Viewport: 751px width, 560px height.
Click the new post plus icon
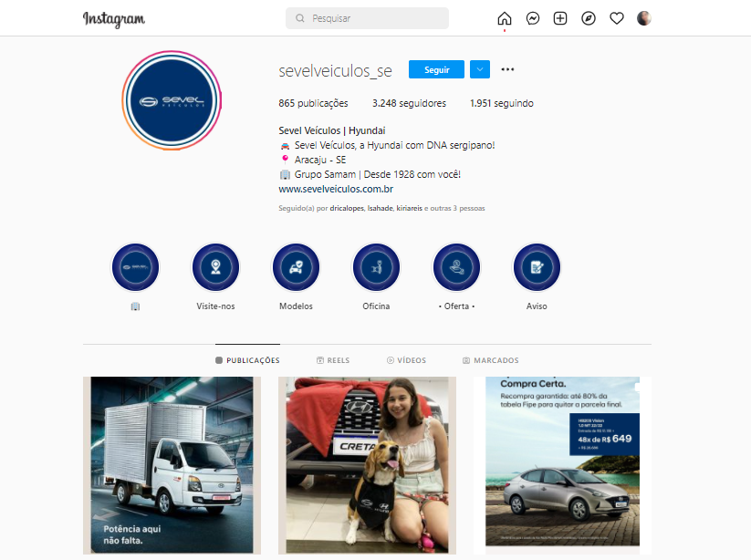pyautogui.click(x=560, y=18)
